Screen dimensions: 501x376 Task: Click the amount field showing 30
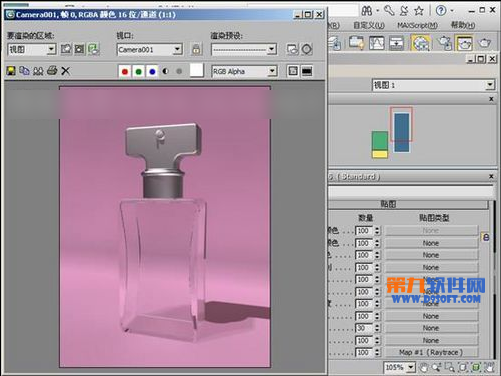tap(364, 328)
